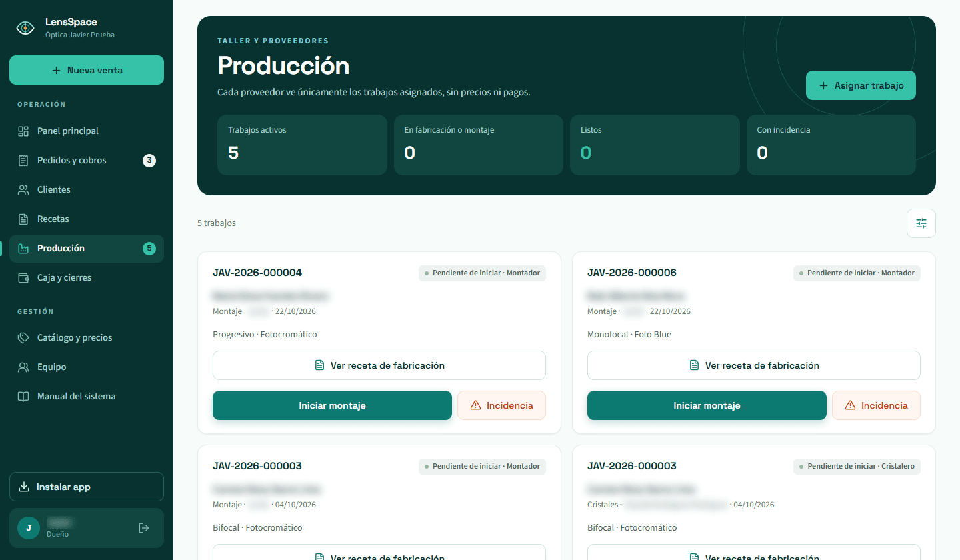Screen dimensions: 960x560
Task: Click the J user avatar
Action: [x=28, y=528]
